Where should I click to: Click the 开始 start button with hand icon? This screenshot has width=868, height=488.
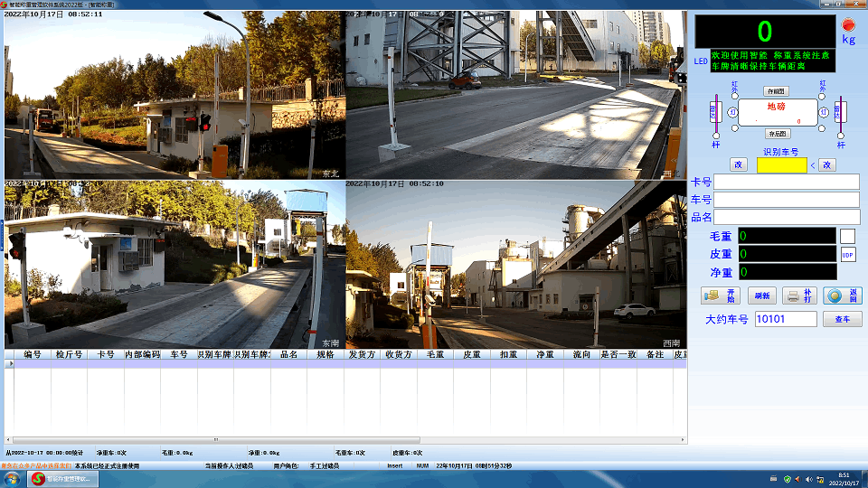pos(721,296)
